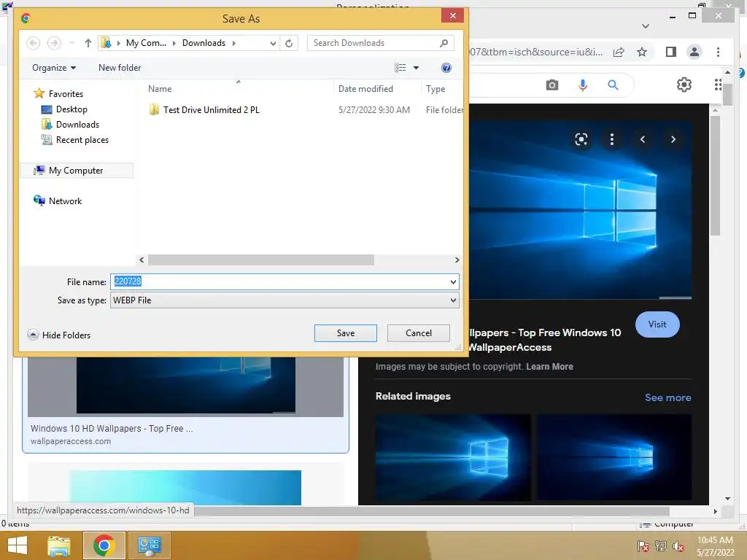
Task: Click the change view icon in Save As toolbar
Action: [x=400, y=68]
